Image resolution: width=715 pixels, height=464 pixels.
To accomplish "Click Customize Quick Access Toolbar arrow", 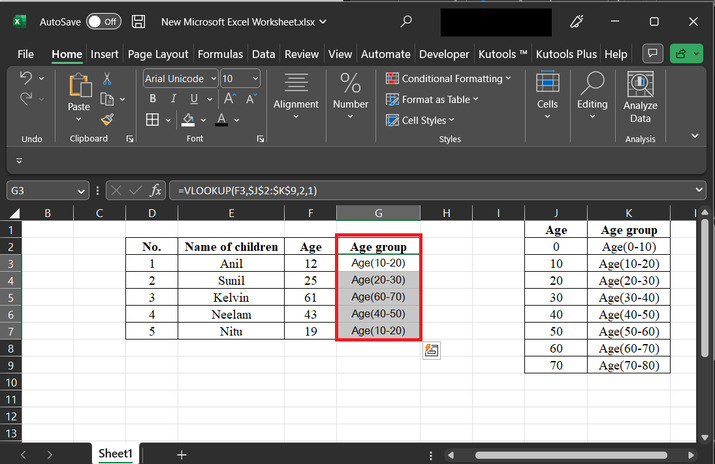I will coord(19,160).
